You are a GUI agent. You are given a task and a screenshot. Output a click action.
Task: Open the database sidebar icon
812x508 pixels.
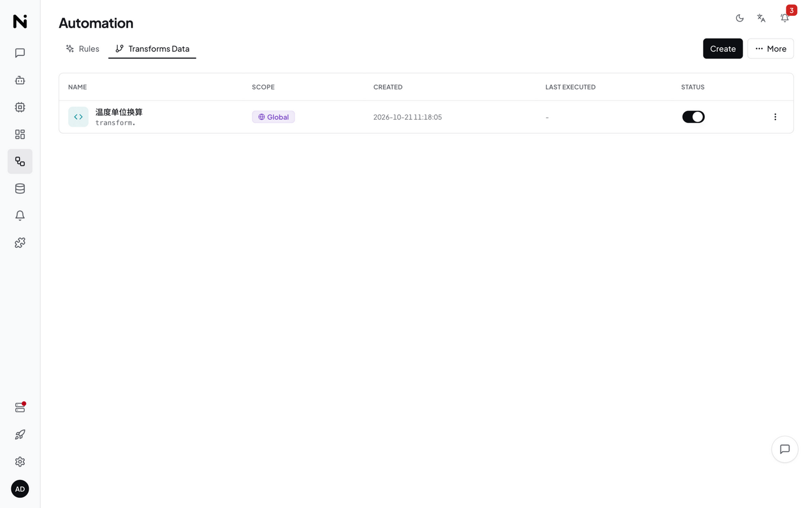20,189
